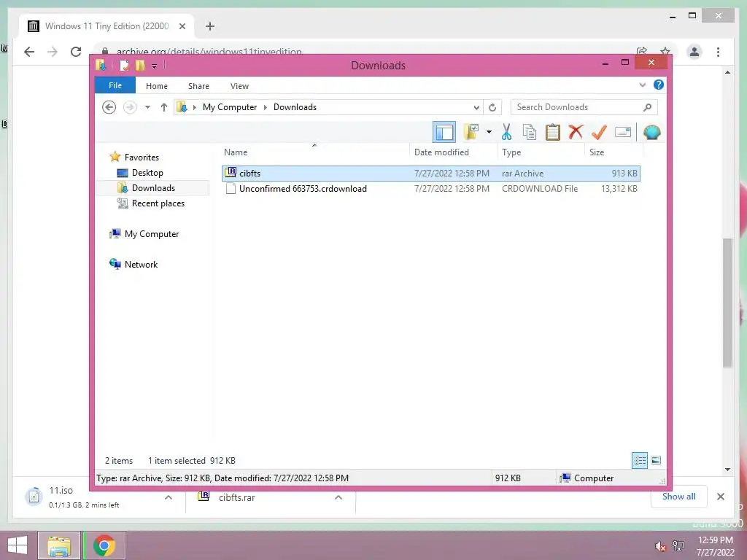Screen dimensions: 747x560
Task: Go up one folder level
Action: click(164, 107)
